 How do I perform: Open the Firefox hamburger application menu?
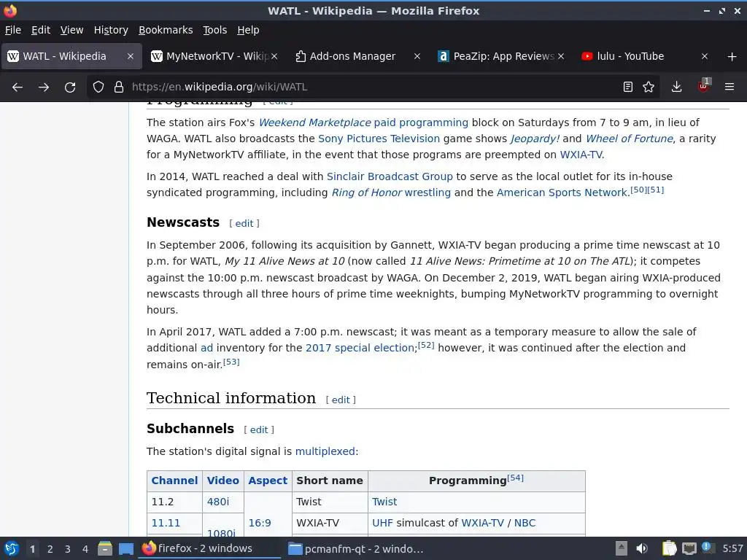click(x=729, y=87)
